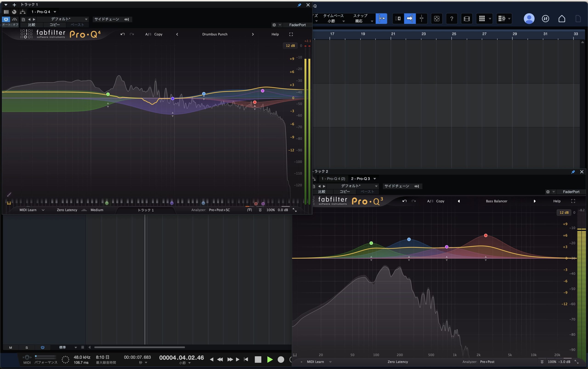This screenshot has width=588, height=369.
Task: Open the video player film icon in the toolbar
Action: pos(466,19)
